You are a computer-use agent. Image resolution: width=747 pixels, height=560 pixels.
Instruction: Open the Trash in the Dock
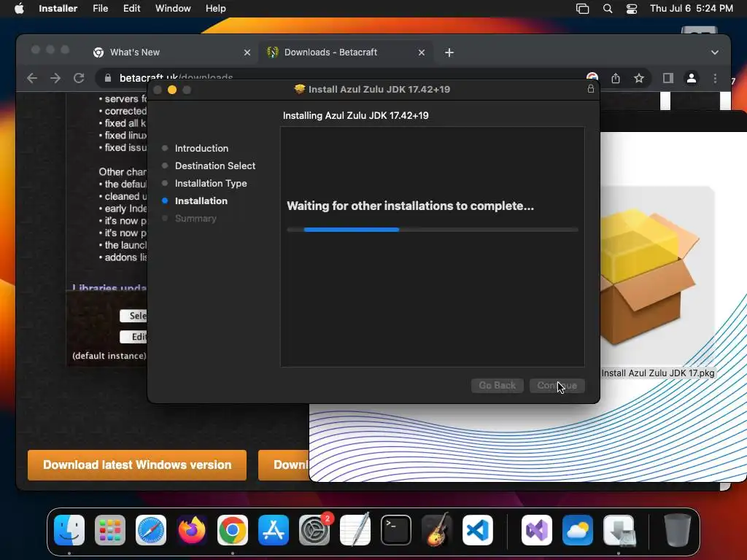coord(678,530)
